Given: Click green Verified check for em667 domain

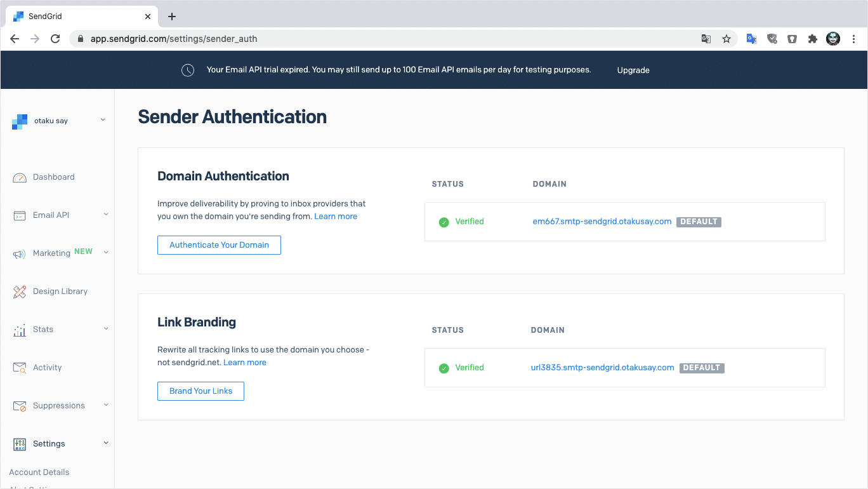Looking at the screenshot, I should [x=444, y=222].
